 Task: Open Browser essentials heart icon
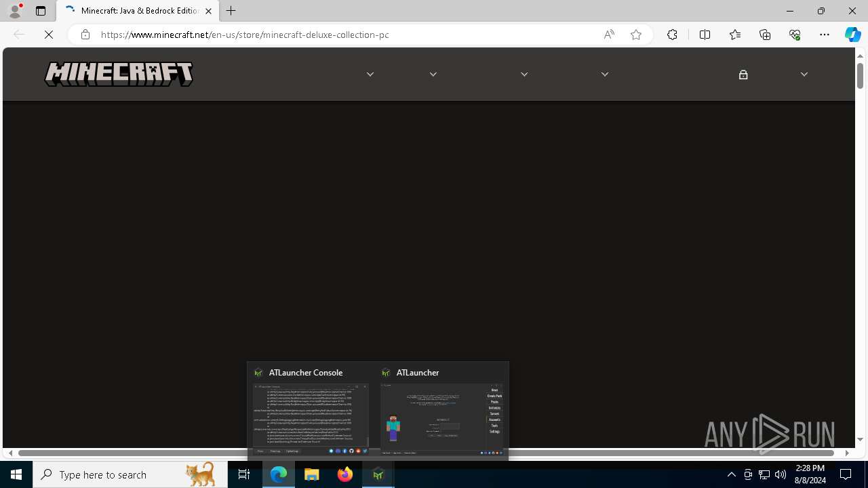(795, 35)
